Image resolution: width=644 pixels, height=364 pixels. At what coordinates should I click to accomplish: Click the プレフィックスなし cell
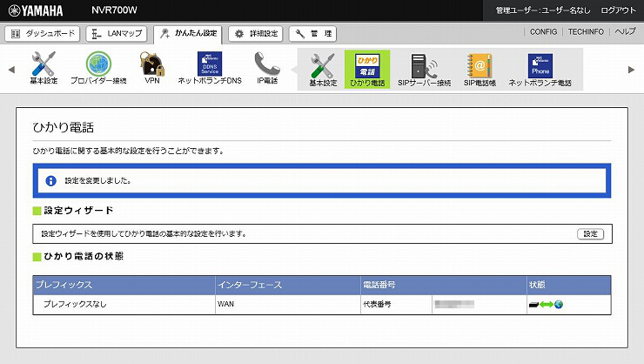tap(124, 305)
